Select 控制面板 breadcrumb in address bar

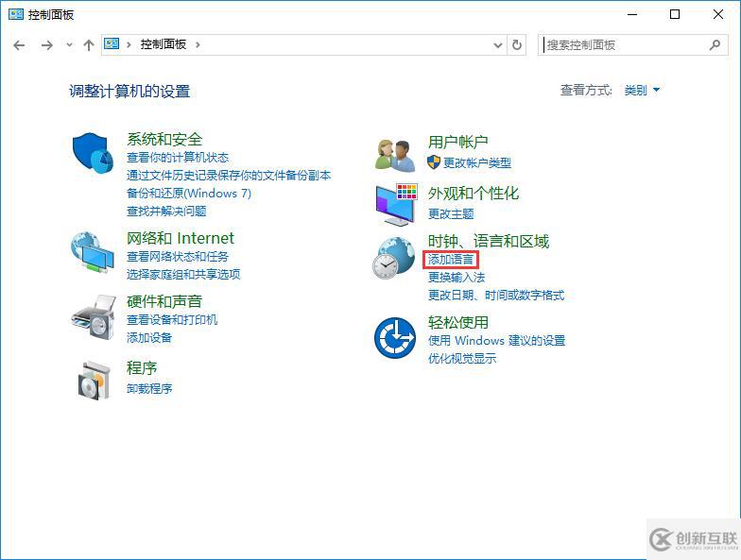click(164, 44)
